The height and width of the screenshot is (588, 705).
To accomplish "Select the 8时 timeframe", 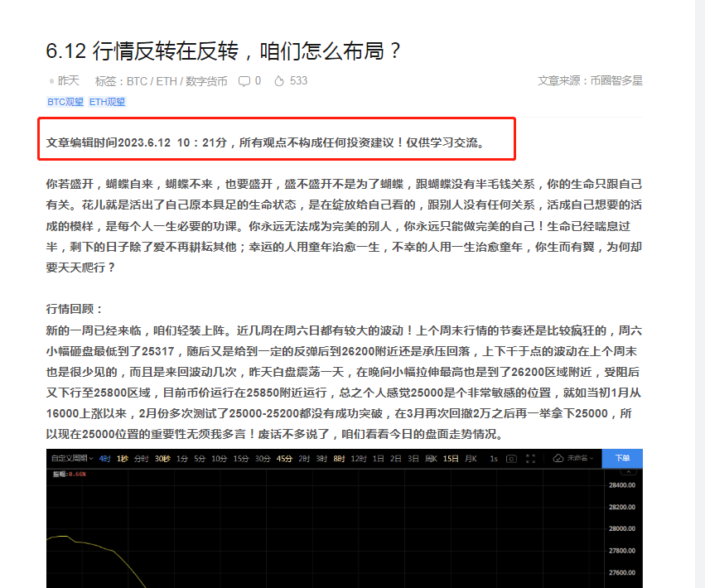I will pos(338,459).
